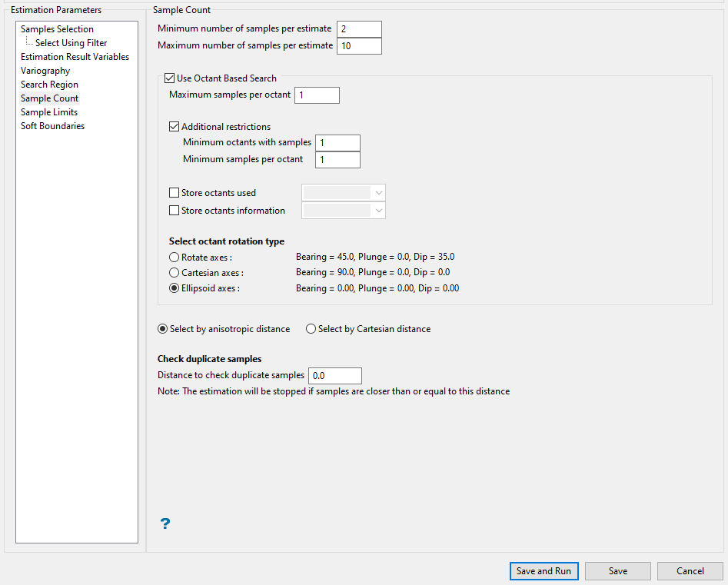
Task: Switch to Sample Limits settings
Action: click(x=49, y=112)
